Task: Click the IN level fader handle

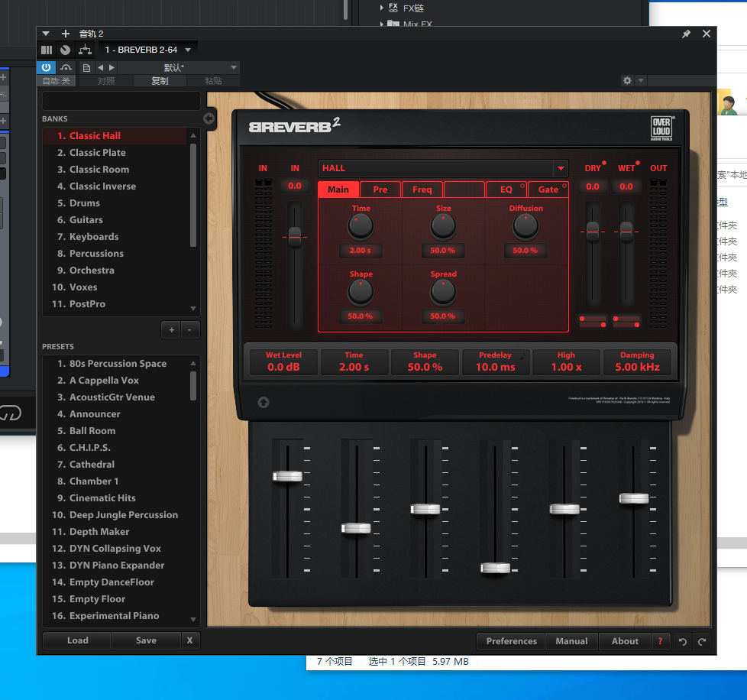Action: coord(295,237)
